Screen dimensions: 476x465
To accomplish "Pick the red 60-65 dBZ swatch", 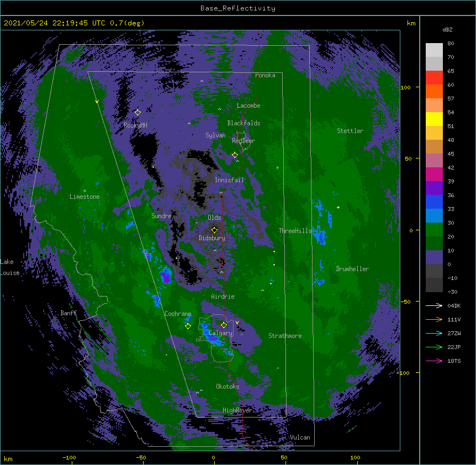I will pyautogui.click(x=434, y=78).
